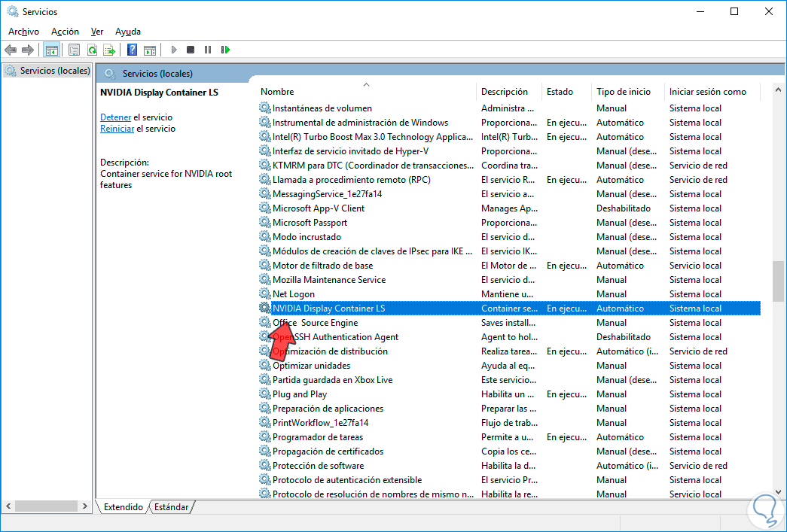Open the Archivo menu
The height and width of the screenshot is (532, 787).
click(23, 31)
